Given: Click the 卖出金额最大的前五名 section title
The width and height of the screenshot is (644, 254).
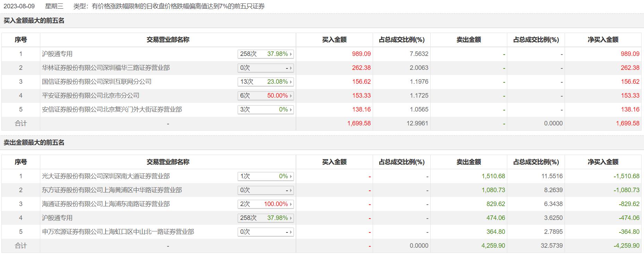Looking at the screenshot, I should coord(34,142).
